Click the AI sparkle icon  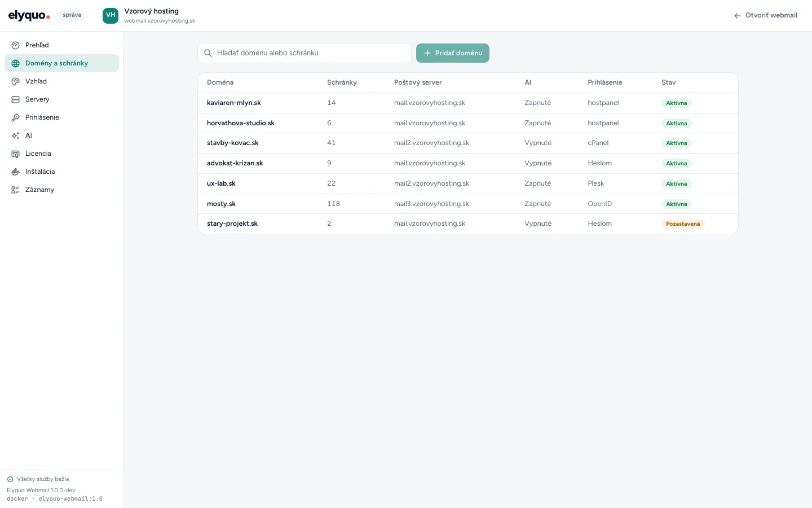pyautogui.click(x=16, y=135)
